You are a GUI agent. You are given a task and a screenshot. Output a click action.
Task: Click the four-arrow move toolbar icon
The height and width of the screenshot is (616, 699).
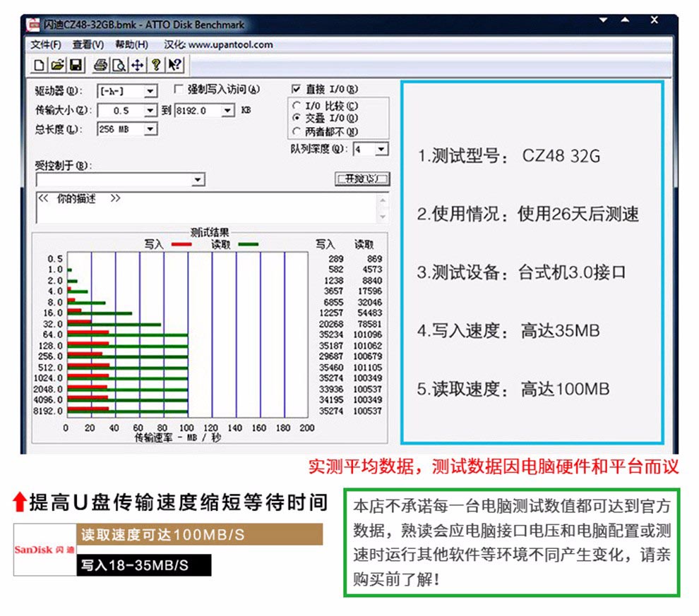point(137,65)
